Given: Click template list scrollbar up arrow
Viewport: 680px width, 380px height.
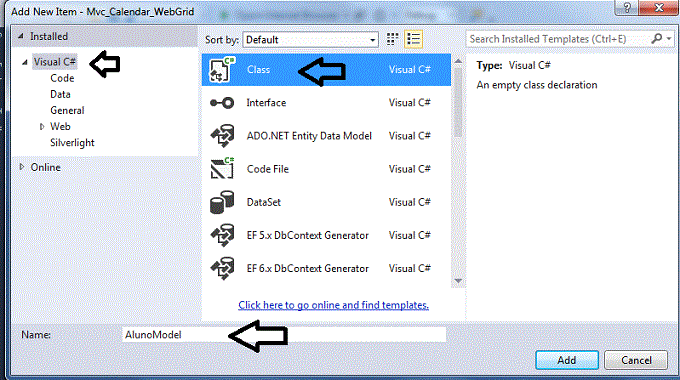Looking at the screenshot, I should [x=458, y=62].
